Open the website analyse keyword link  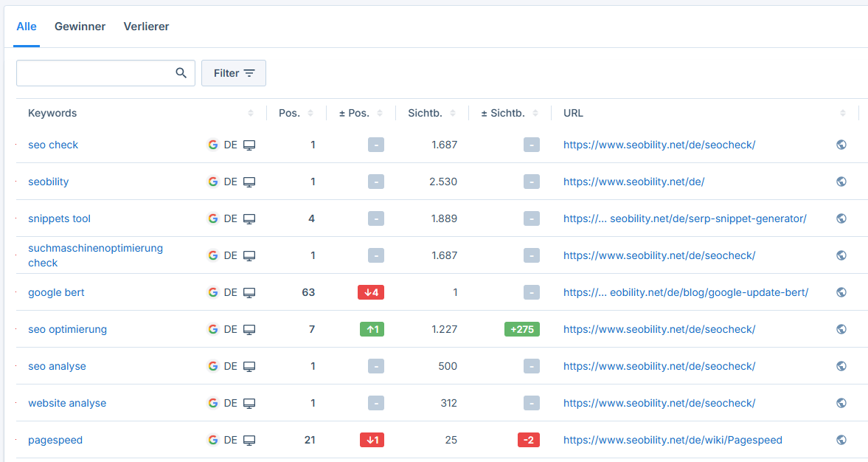67,403
